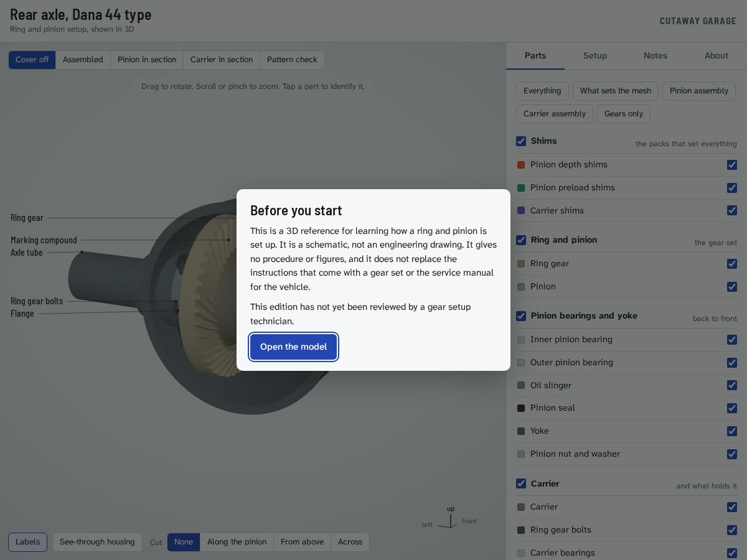
Task: Select the About tab
Action: (716, 55)
